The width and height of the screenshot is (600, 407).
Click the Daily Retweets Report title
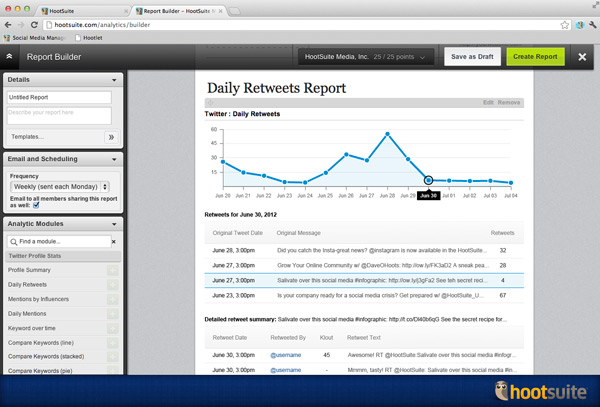click(276, 88)
